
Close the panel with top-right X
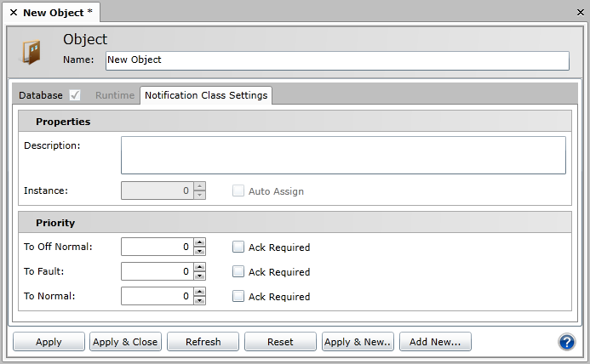pos(580,13)
